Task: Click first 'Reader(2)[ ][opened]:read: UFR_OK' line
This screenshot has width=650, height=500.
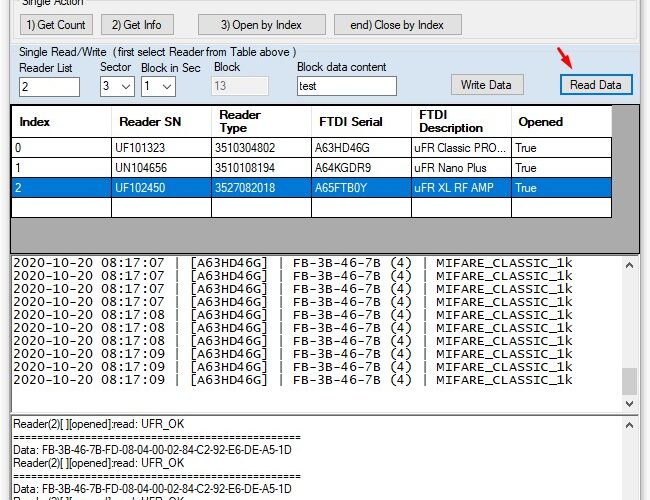Action: point(99,424)
